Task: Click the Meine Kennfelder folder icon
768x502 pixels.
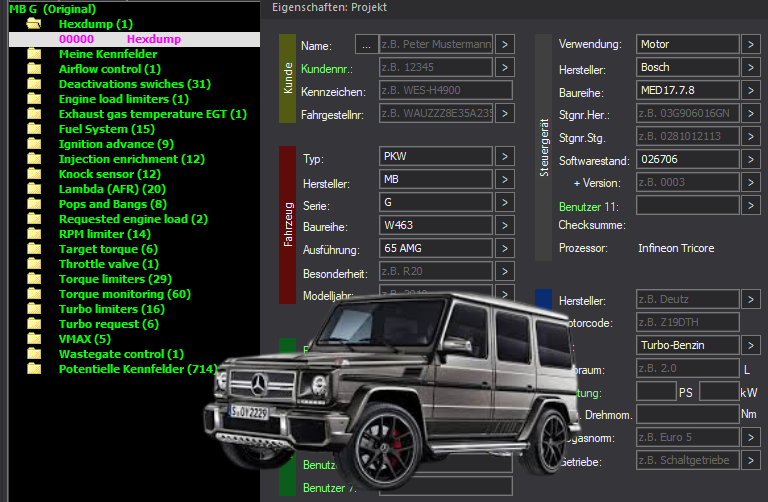Action: [x=34, y=54]
